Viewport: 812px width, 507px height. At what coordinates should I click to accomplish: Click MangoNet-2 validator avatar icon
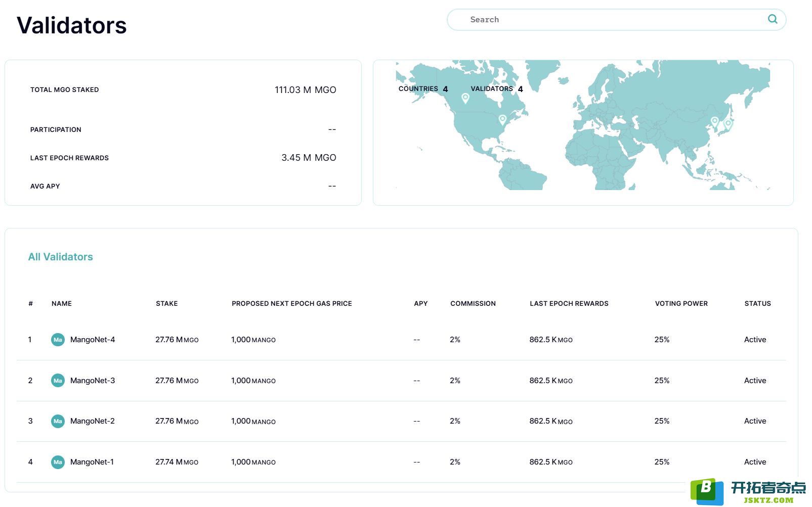(58, 421)
